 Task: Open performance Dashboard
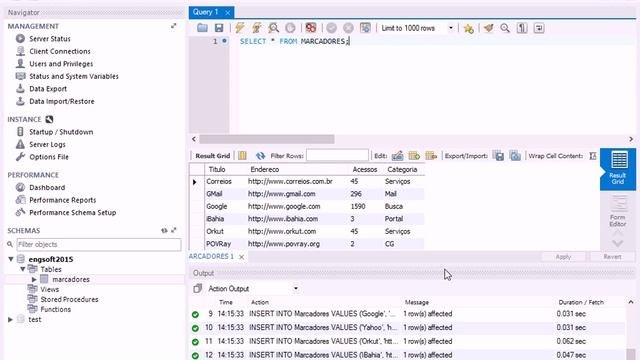click(47, 187)
